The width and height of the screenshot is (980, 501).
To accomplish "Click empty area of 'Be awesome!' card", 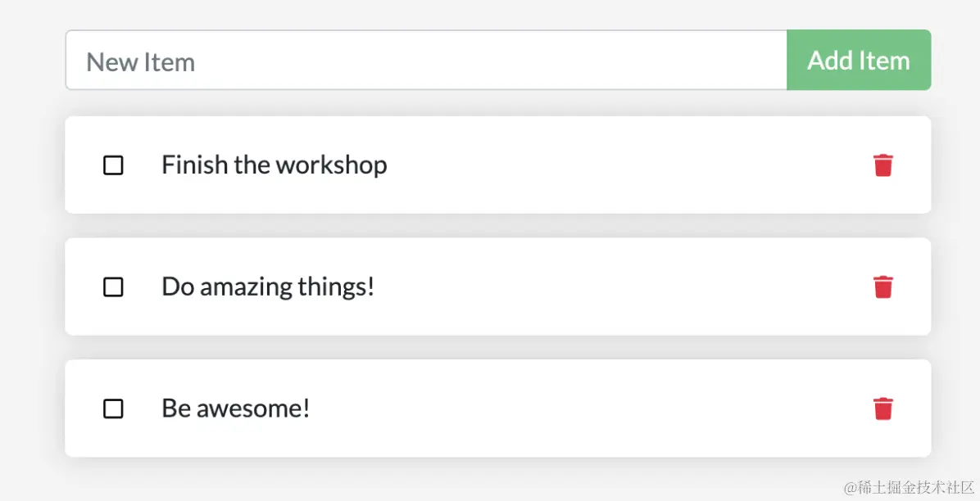I will [x=590, y=408].
